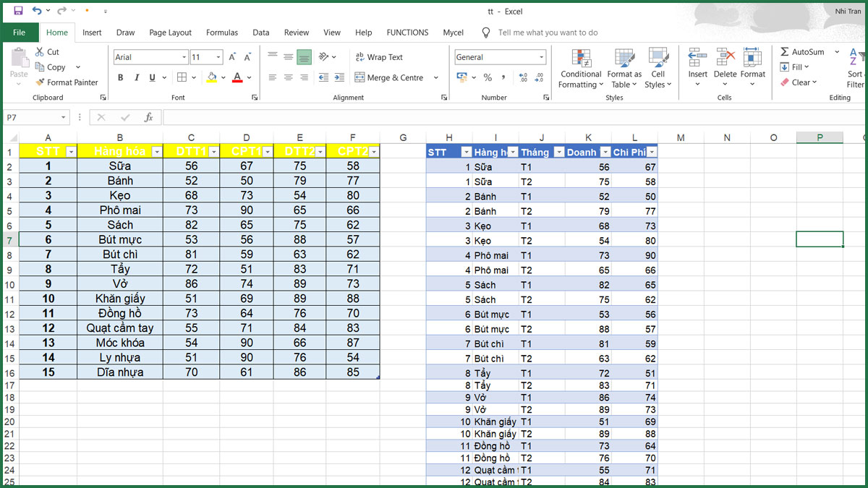Switch to the Formulas ribbon tab
Image resolution: width=868 pixels, height=488 pixels.
pyautogui.click(x=221, y=32)
